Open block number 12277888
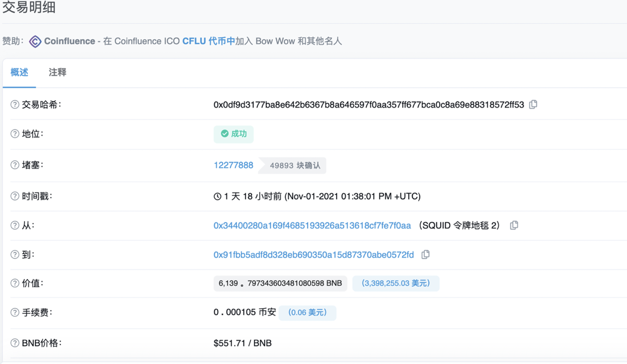The height and width of the screenshot is (364, 627). 233,165
